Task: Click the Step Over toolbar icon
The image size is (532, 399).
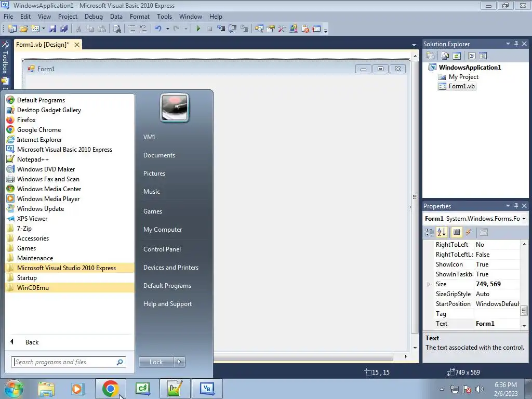Action: 233,29
